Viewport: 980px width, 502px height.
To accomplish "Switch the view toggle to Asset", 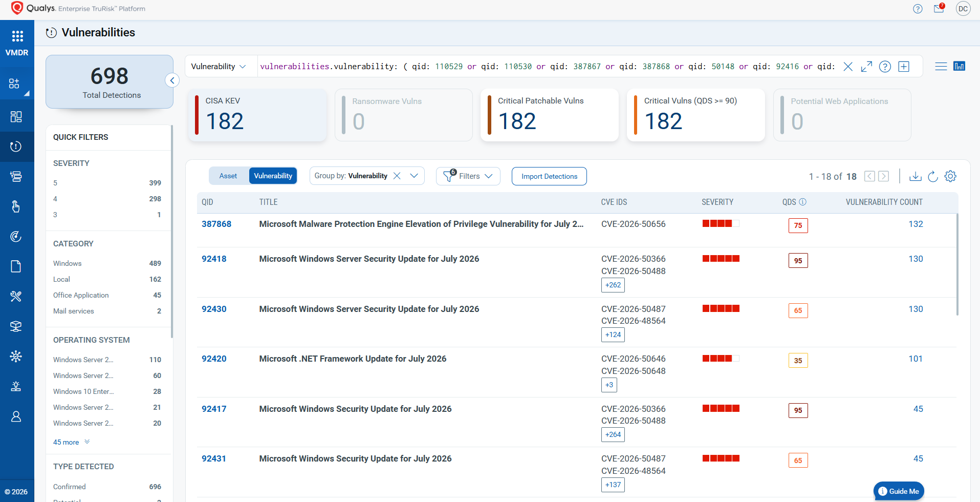I will point(228,176).
